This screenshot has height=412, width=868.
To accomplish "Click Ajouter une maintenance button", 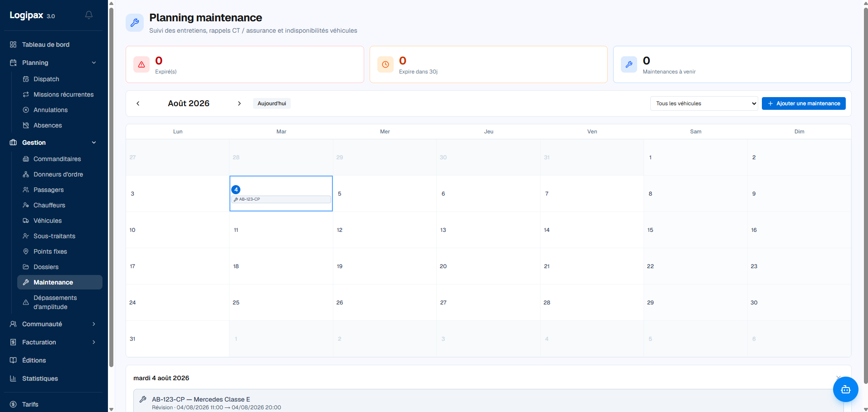I will coord(804,103).
